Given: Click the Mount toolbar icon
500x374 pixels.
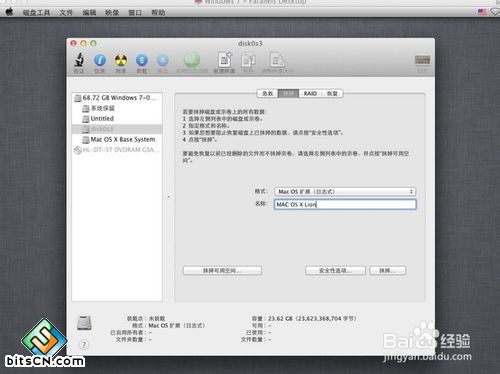Looking at the screenshot, I should coord(142,60).
